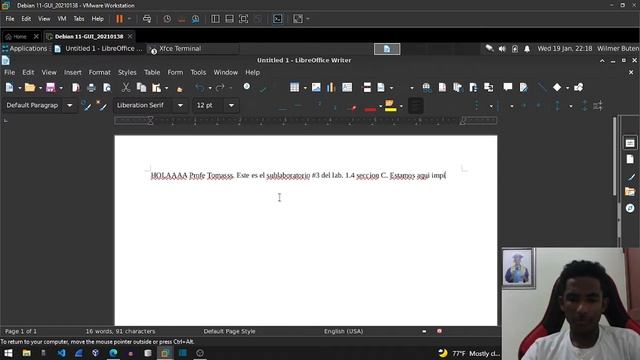640x360 pixels.
Task: Toggle the Print Preview icon
Action: click(107, 87)
